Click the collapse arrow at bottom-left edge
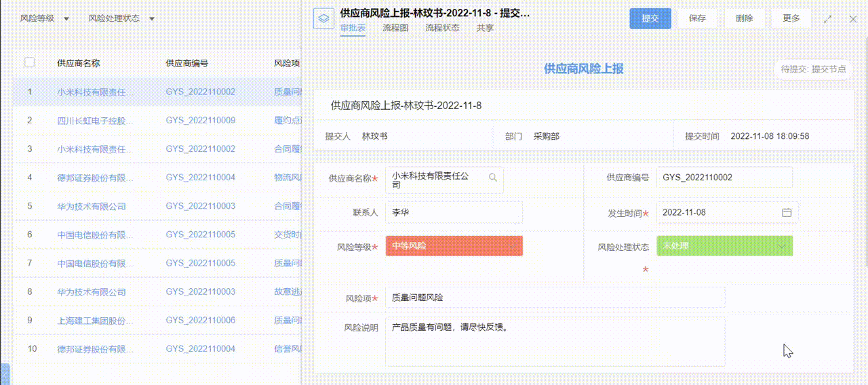Viewport: 868px width, 385px height. click(x=5, y=373)
